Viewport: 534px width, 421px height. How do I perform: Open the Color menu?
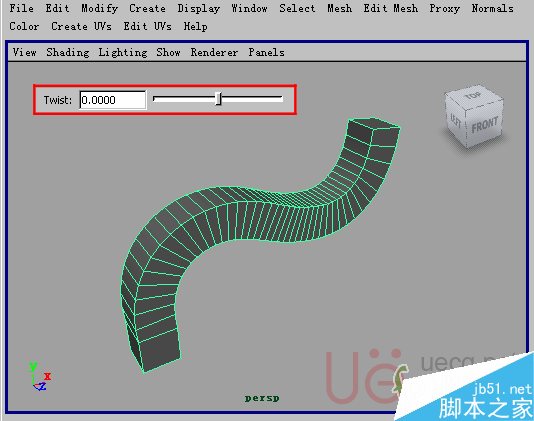24,26
